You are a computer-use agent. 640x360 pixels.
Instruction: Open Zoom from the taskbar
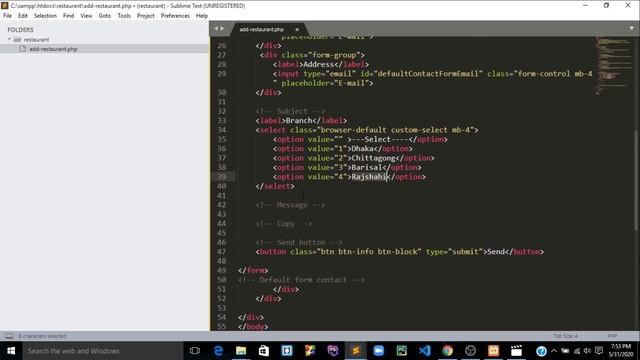coord(378,351)
